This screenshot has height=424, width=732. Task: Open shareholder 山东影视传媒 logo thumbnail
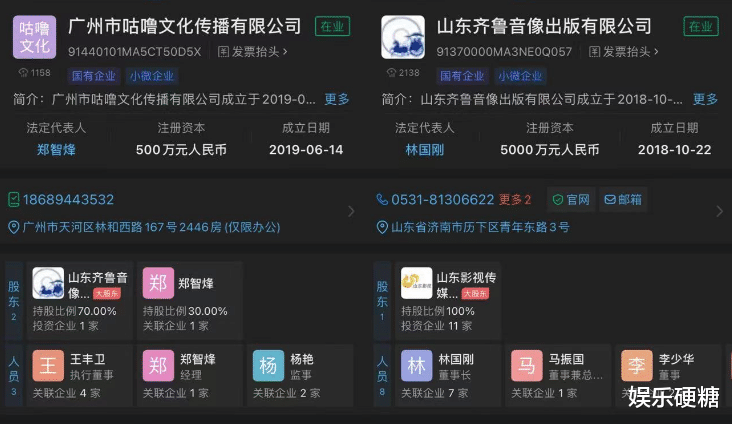click(x=416, y=283)
